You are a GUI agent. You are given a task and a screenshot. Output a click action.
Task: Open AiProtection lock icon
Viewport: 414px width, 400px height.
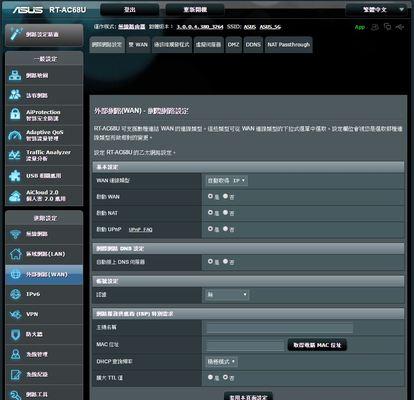[15, 114]
